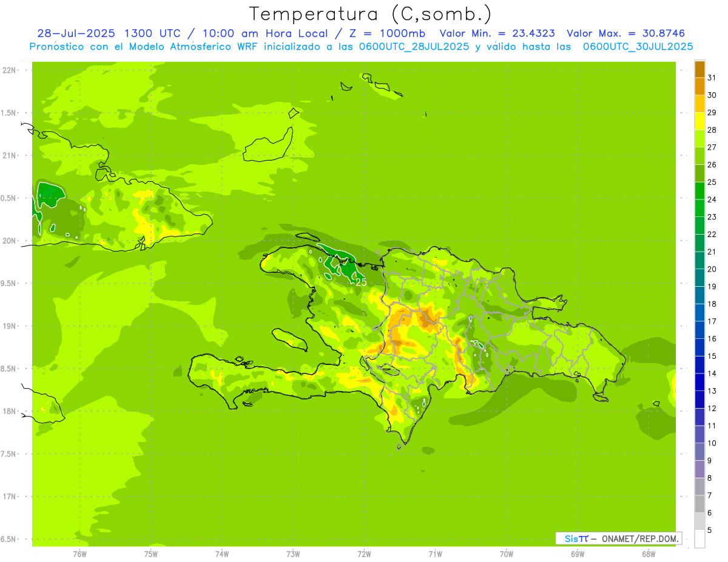
Task: Click the '29' label on the color bar
Action: (712, 112)
